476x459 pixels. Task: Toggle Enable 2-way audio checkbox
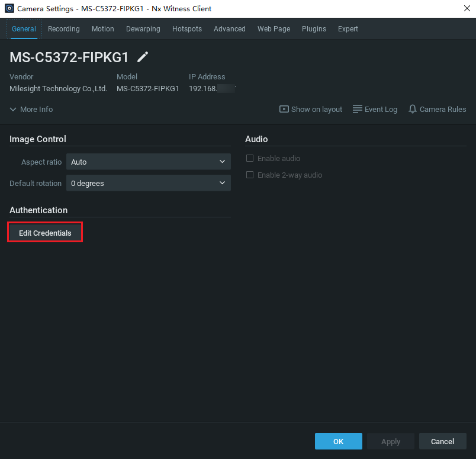(x=249, y=175)
